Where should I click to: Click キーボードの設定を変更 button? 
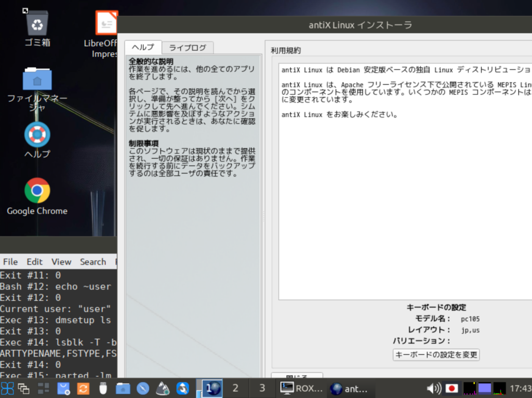click(436, 354)
